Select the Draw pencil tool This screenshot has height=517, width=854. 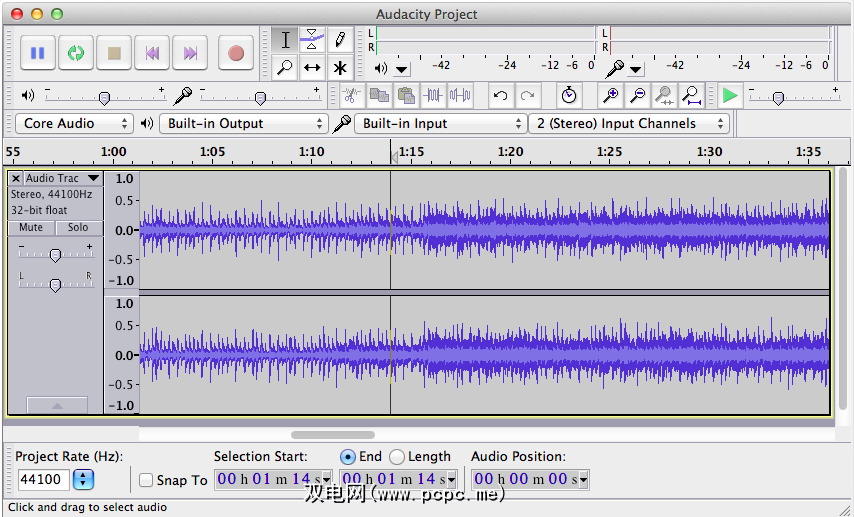[340, 40]
